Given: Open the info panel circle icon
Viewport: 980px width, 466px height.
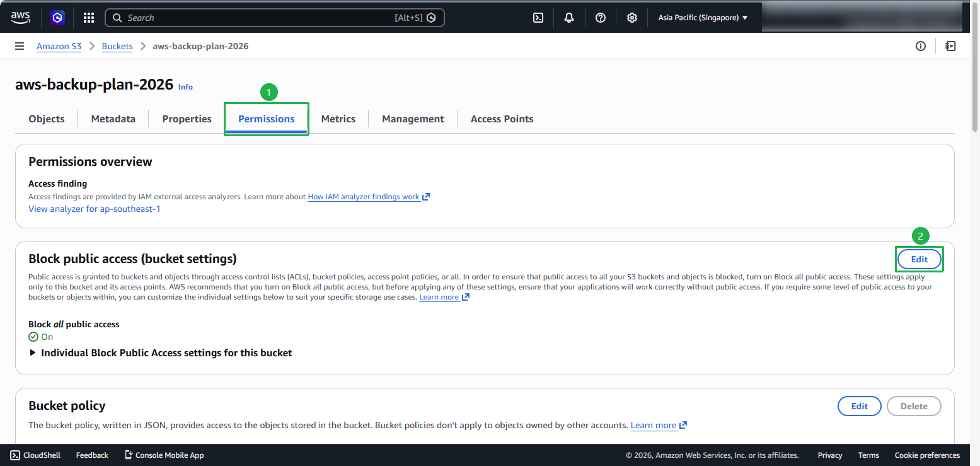Looking at the screenshot, I should tap(921, 46).
